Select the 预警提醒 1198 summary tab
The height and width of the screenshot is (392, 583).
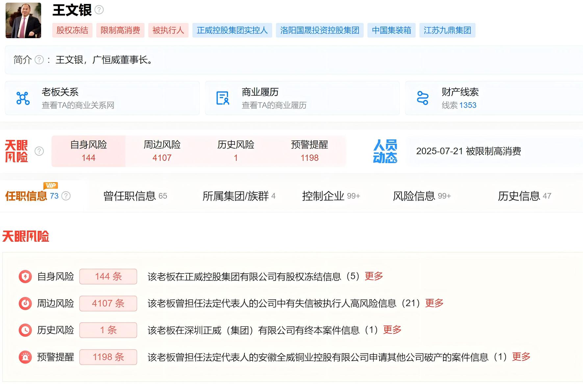(310, 151)
